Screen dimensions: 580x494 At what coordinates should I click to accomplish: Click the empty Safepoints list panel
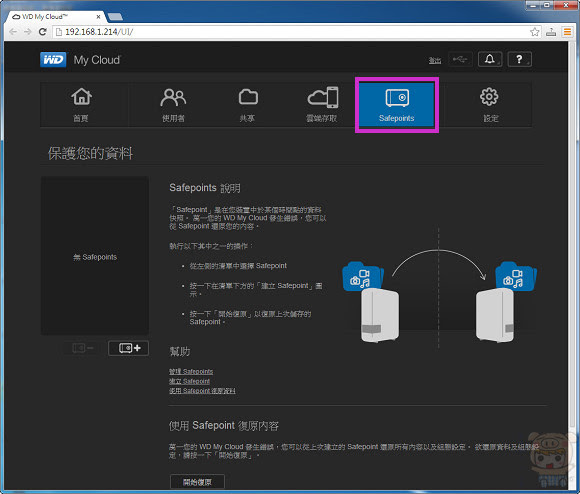(x=95, y=256)
